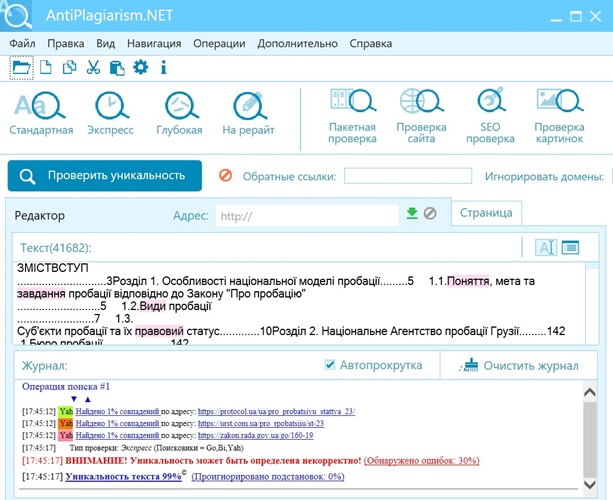
Task: Open the Дополнительно menu
Action: (298, 43)
